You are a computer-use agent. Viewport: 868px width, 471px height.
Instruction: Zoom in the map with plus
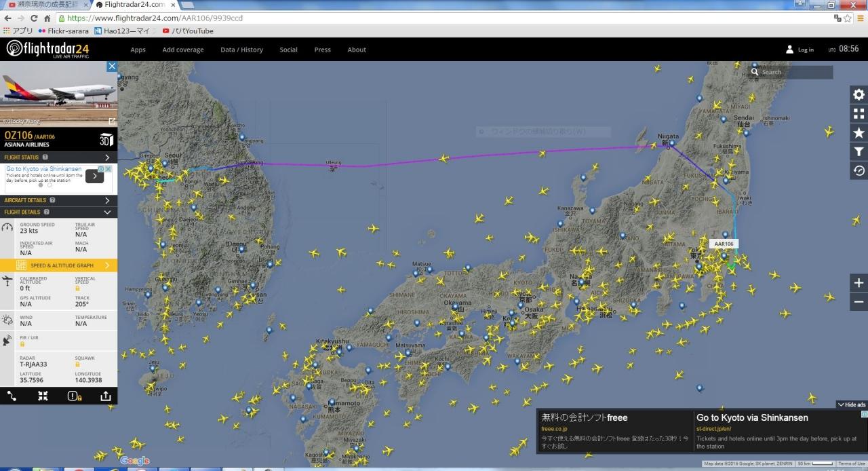[x=859, y=283]
